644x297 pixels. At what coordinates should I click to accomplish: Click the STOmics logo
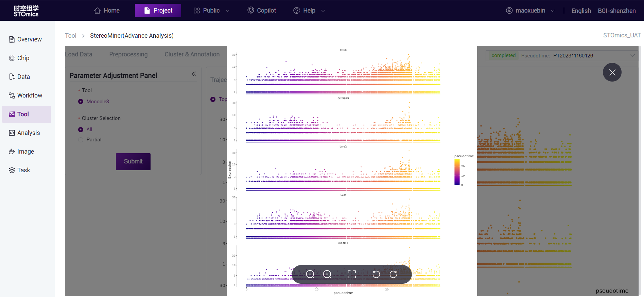(26, 11)
